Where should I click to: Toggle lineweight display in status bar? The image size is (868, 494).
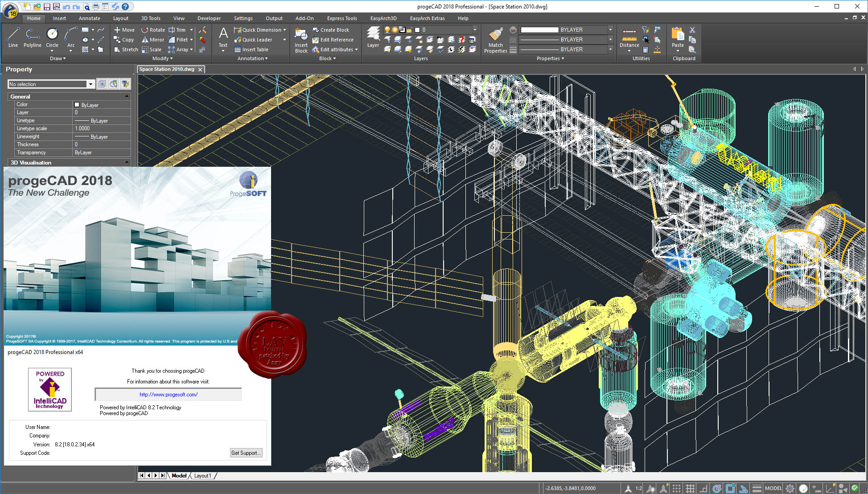tap(757, 488)
